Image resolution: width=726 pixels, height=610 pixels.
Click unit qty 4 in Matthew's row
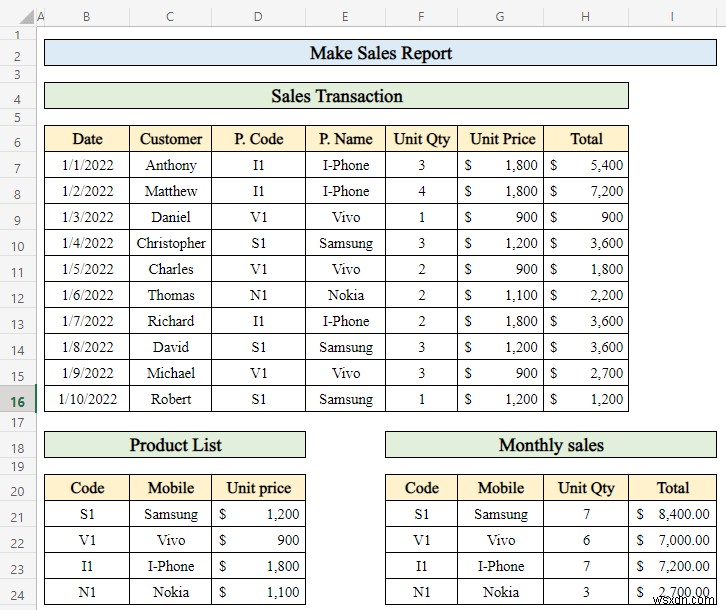(x=421, y=191)
